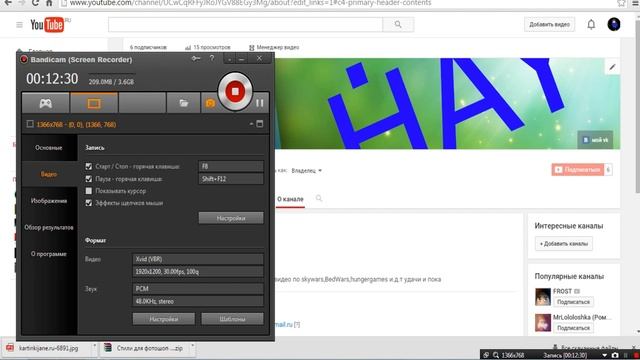Open the 6 подписчиков link
Screen dimensions: 640x360
148,47
